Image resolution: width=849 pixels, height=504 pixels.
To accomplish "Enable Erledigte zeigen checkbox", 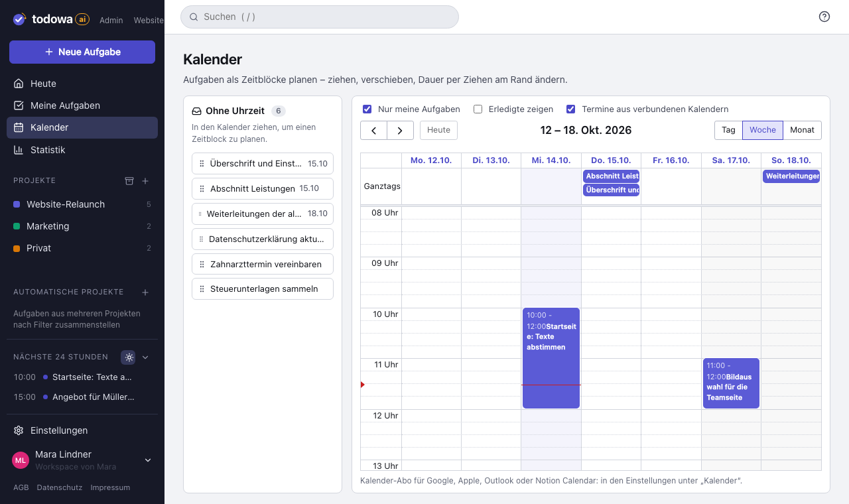I will point(478,109).
